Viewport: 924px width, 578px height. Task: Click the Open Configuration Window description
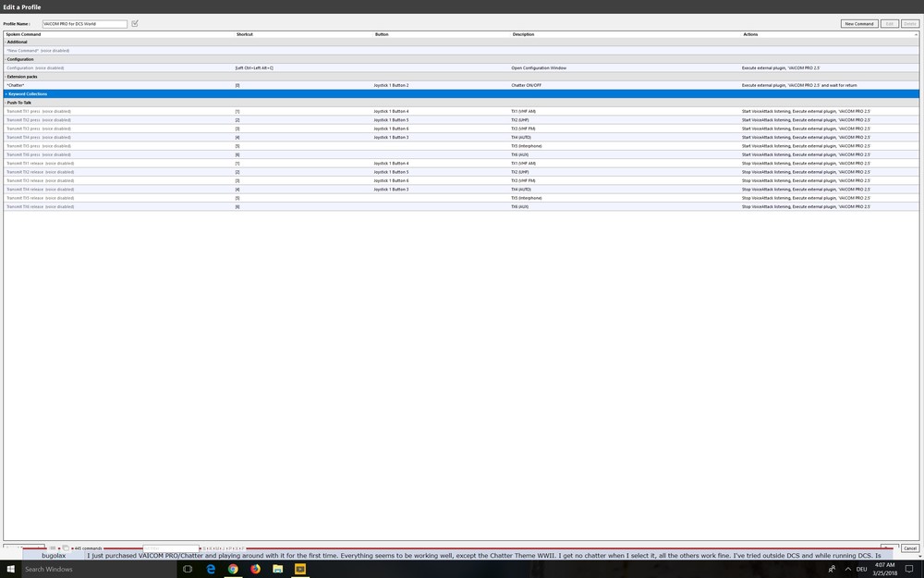(x=539, y=68)
